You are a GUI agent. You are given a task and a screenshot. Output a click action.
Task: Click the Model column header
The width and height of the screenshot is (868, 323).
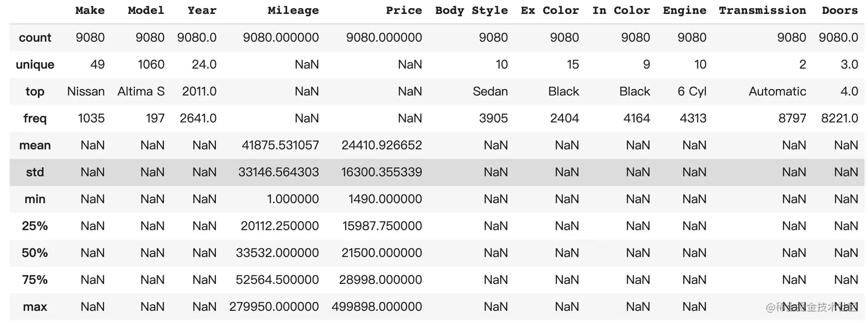(146, 10)
